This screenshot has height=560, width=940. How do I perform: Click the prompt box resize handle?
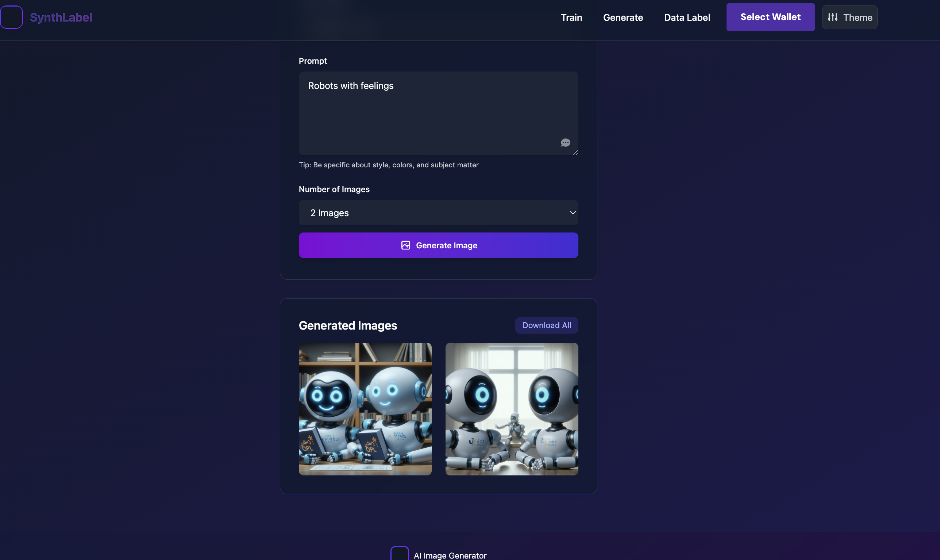pyautogui.click(x=575, y=152)
